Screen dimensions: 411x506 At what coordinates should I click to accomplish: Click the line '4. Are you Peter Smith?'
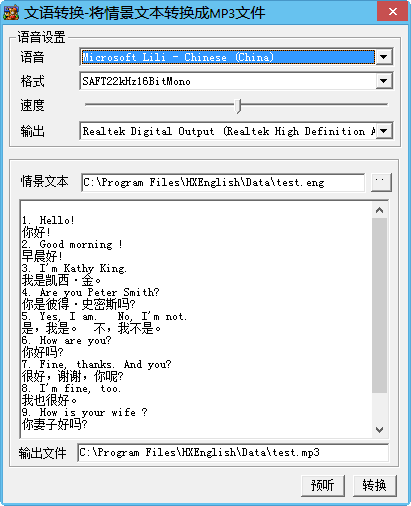click(x=90, y=292)
